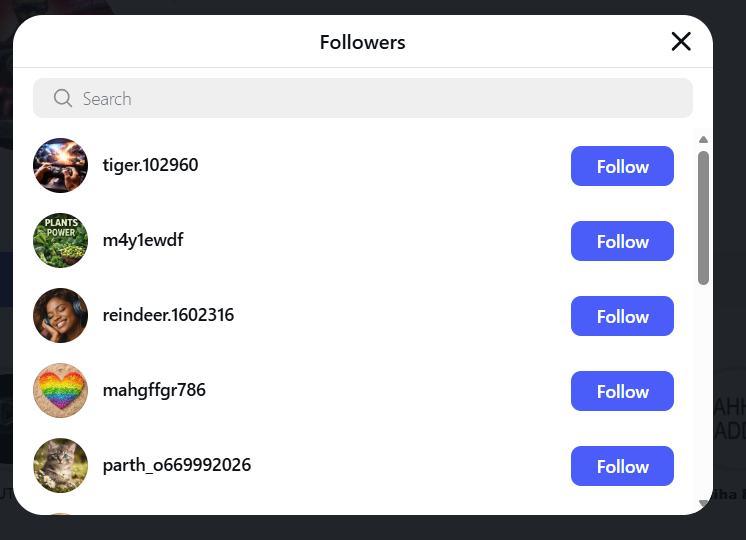Viewport: 746px width, 540px height.
Task: Type in the followers Search field
Action: click(380, 98)
